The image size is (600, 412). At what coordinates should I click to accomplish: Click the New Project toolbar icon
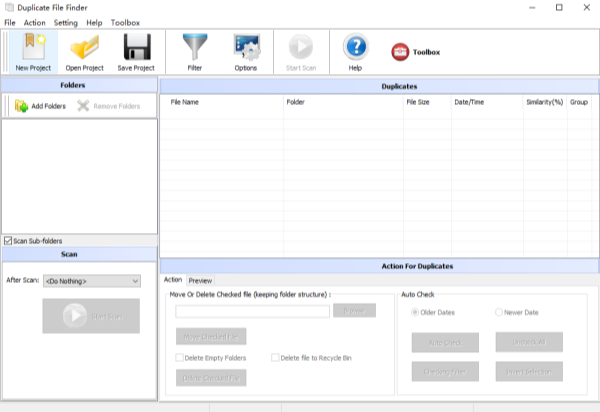tap(33, 52)
